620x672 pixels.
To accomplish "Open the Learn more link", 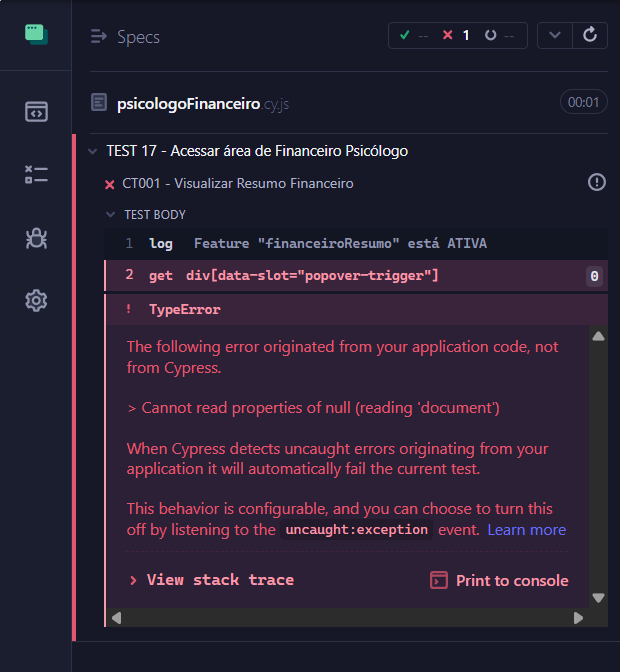I will pos(526,530).
